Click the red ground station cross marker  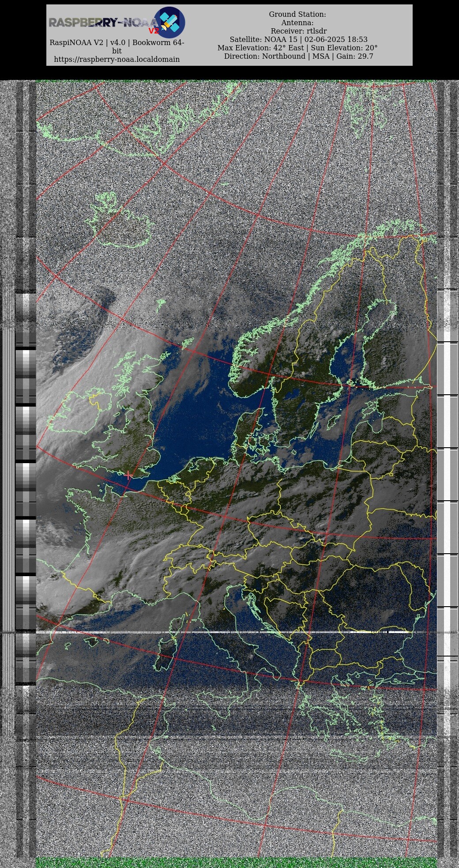(x=128, y=475)
